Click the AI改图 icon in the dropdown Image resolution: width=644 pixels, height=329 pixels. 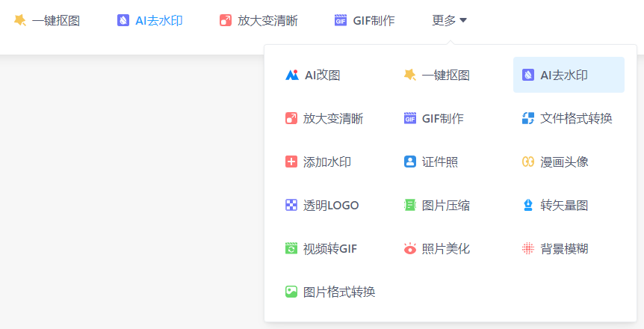[291, 75]
